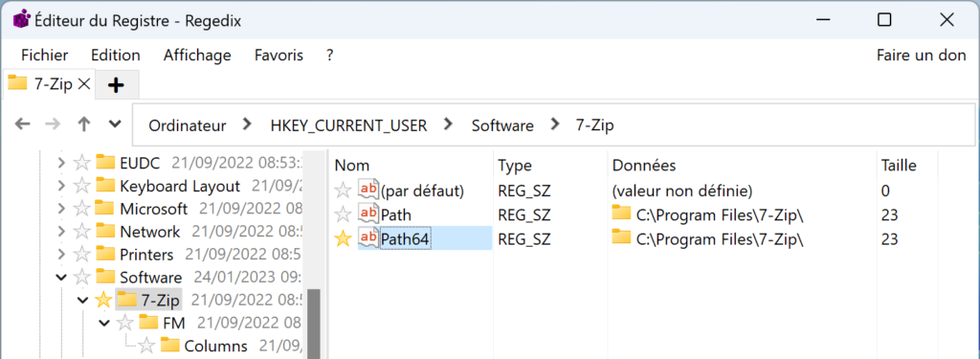Click HKEY_CURRENT_USER in the address breadcrumb

point(348,125)
